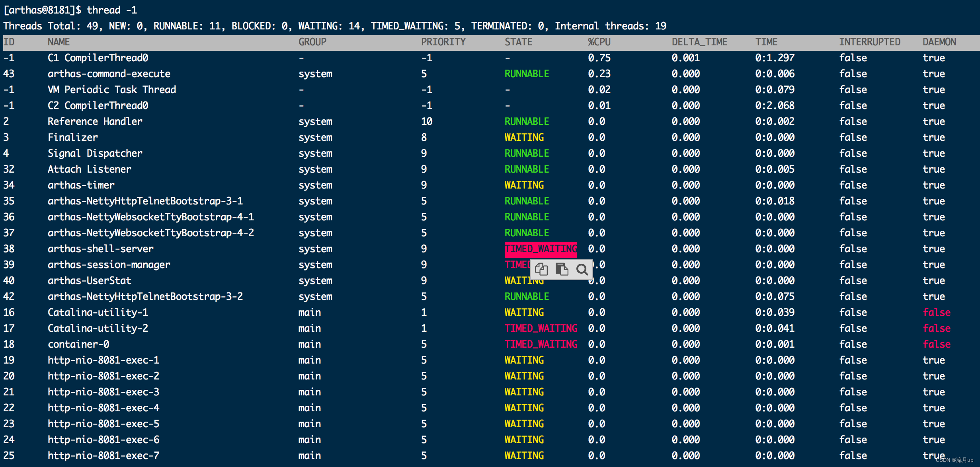Click the 'http-nio-8081-exec-6' thread name

click(103, 440)
